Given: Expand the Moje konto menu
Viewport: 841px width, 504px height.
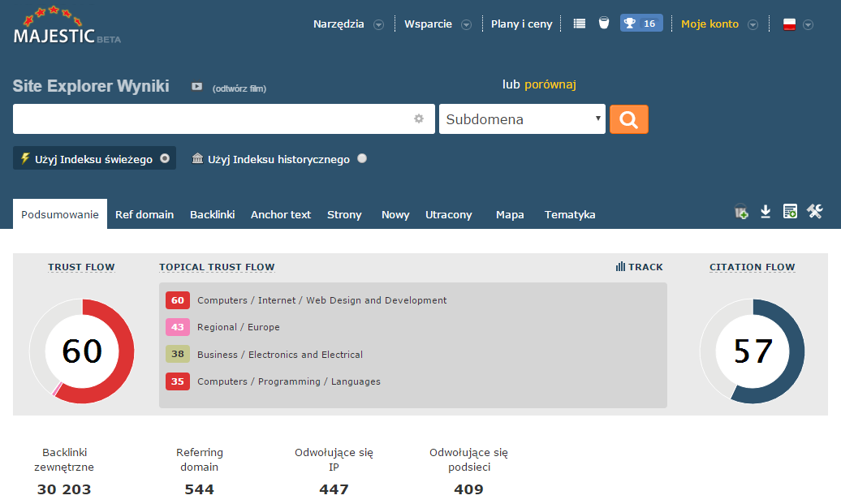Looking at the screenshot, I should pyautogui.click(x=718, y=24).
